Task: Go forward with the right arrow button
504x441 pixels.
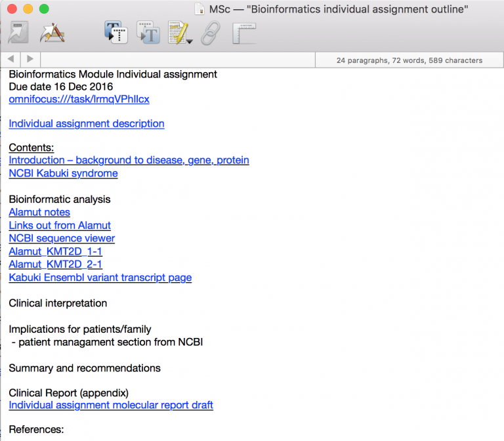Action: click(30, 59)
